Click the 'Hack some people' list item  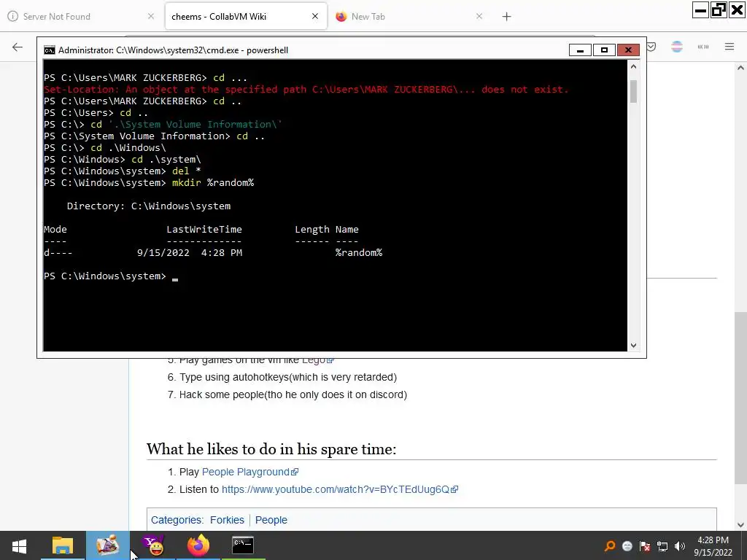pos(293,394)
